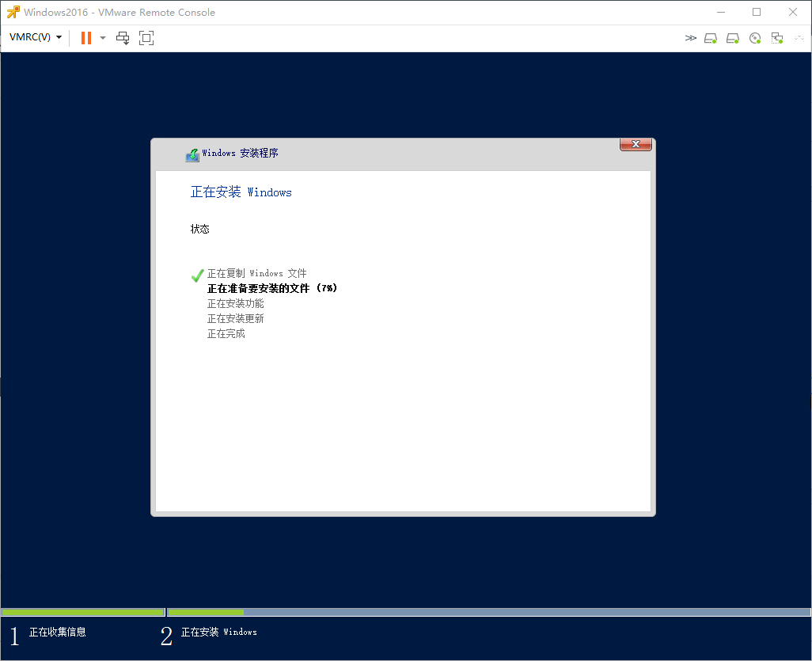Click the second hard disk device icon

coord(733,38)
